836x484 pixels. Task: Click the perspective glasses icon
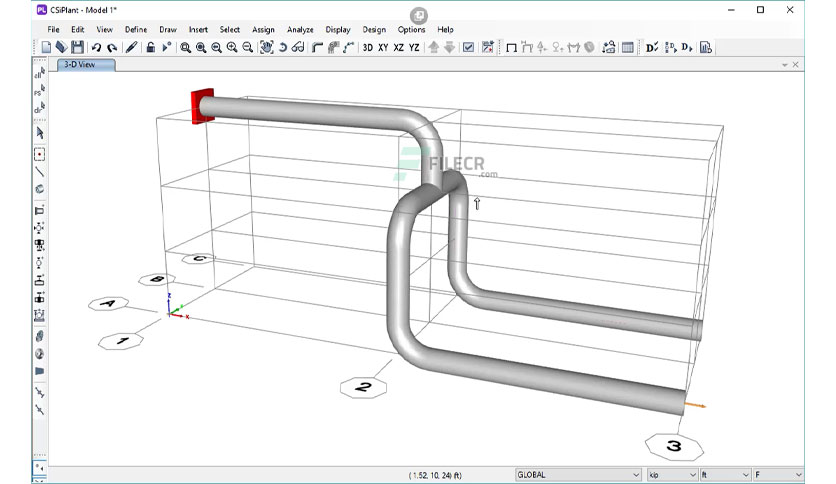tap(298, 47)
